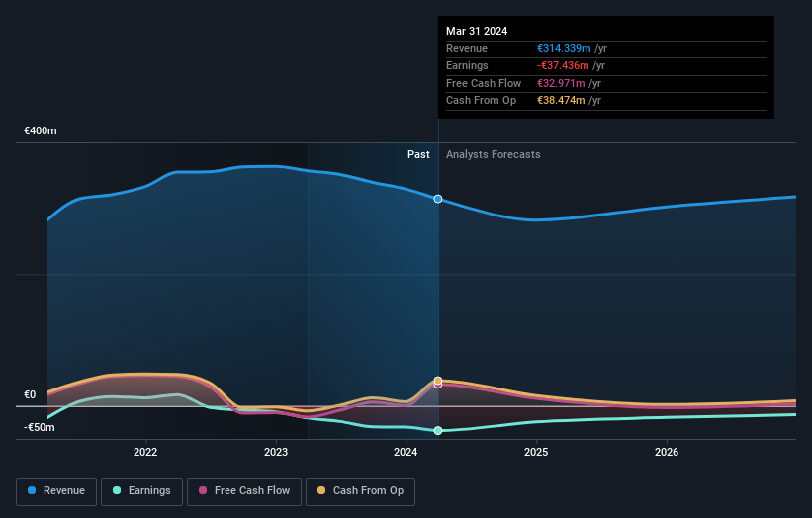Image resolution: width=812 pixels, height=518 pixels.
Task: Click the teal Earnings data point marker
Action: [438, 431]
